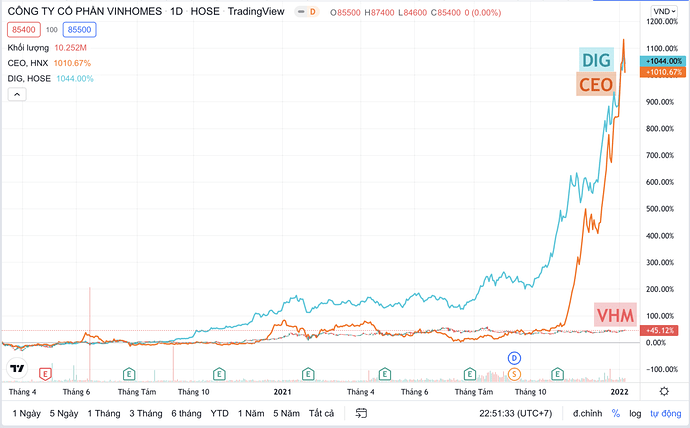This screenshot has height=428, width=690.
Task: Select the 6 tháng time range
Action: 186,413
